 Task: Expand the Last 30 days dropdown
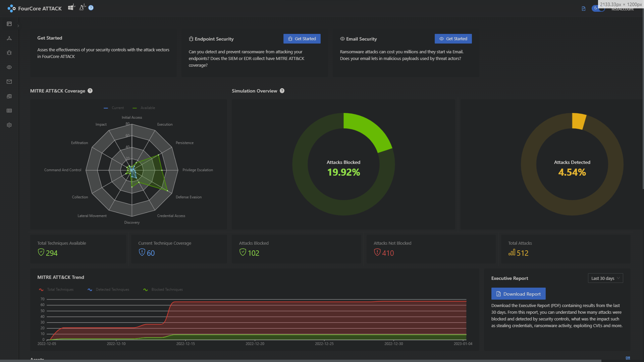click(605, 278)
